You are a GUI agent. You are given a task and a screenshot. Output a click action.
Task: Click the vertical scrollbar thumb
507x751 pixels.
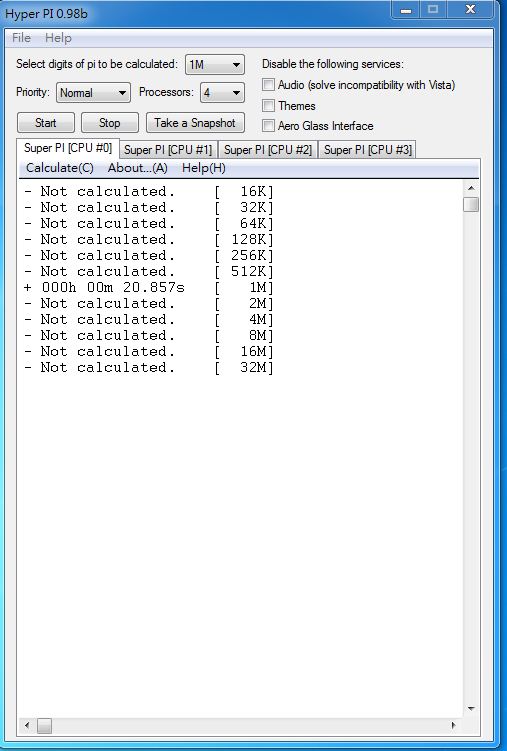471,204
